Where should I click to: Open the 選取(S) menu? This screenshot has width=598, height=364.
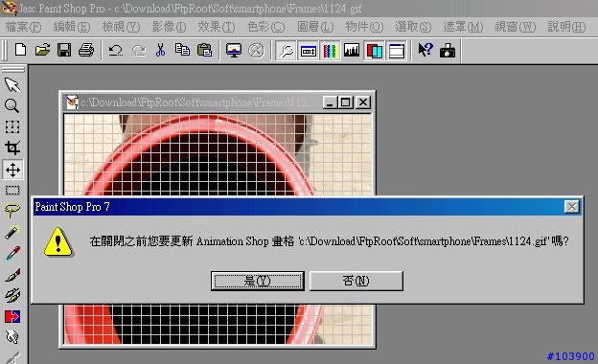pyautogui.click(x=413, y=27)
